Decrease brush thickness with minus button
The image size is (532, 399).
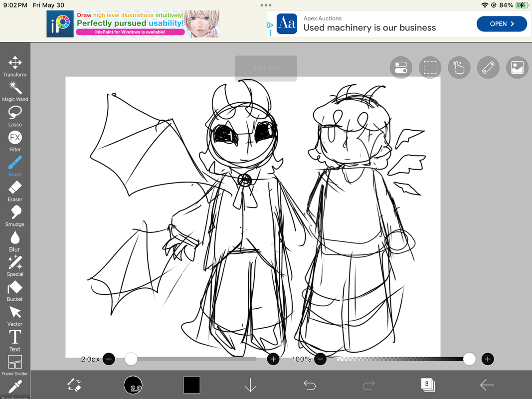109,359
